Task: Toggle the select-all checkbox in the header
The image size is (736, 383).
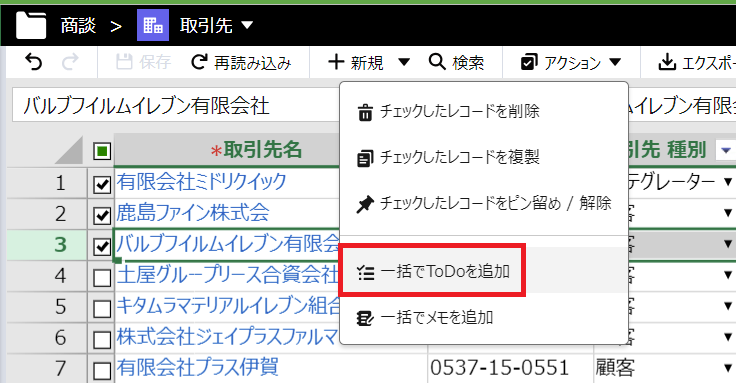Action: [x=102, y=151]
